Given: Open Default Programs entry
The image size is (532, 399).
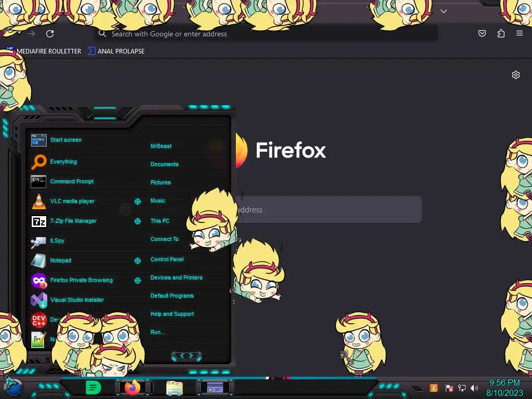Looking at the screenshot, I should click(x=172, y=296).
